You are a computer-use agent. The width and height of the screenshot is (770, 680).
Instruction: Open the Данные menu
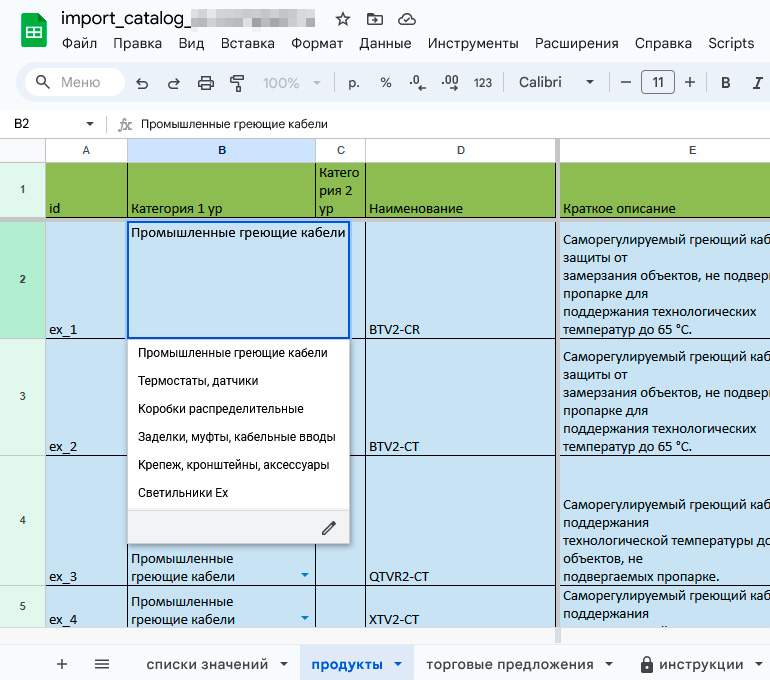385,43
